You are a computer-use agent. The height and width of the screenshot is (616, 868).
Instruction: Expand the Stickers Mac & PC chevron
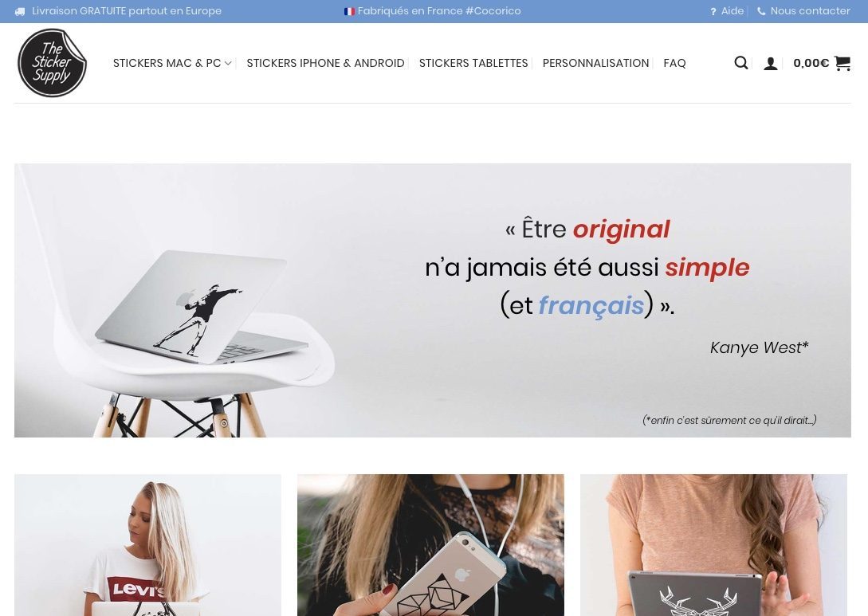(227, 64)
